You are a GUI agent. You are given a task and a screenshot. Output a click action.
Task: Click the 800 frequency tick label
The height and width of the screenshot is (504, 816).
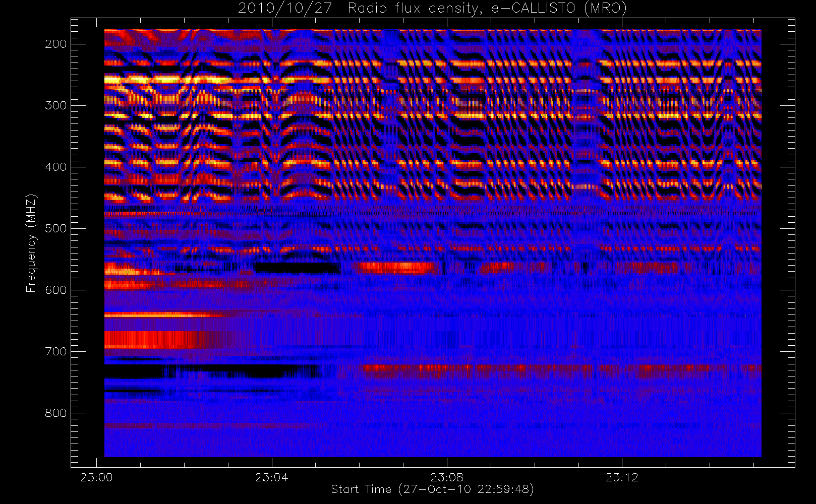[x=56, y=413]
